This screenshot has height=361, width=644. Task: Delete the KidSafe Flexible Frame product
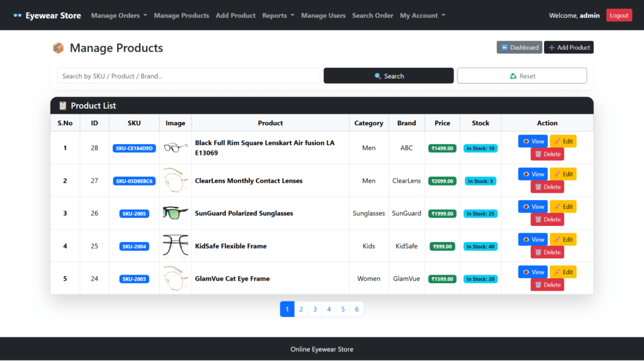pyautogui.click(x=547, y=252)
